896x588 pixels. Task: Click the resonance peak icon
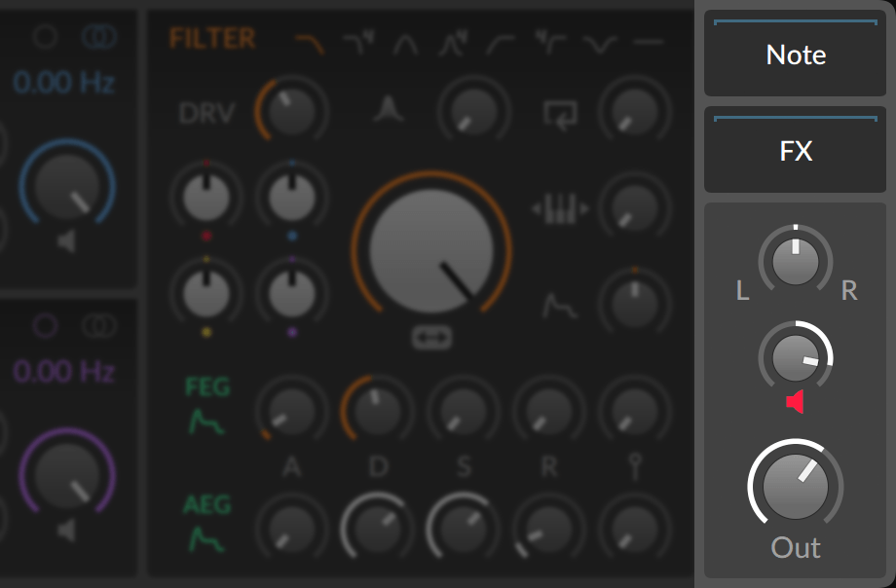pos(389,110)
